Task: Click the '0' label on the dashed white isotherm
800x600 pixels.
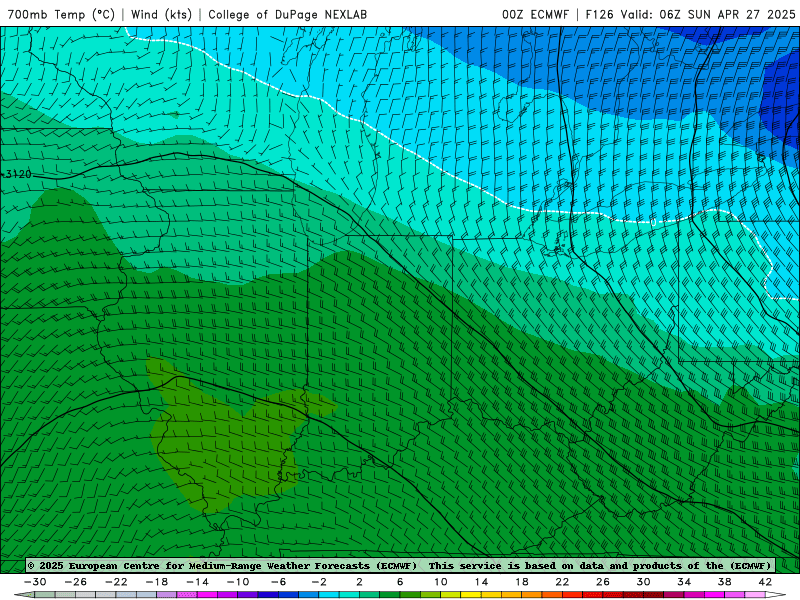Action: coord(653,222)
